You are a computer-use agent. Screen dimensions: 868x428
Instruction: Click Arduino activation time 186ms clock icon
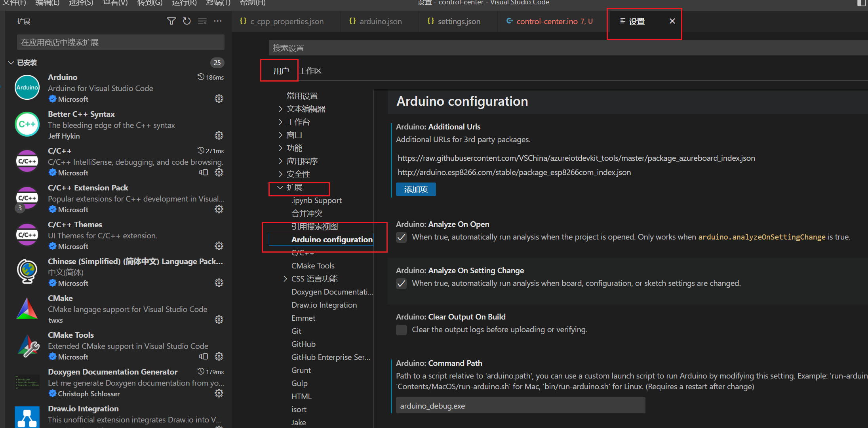pyautogui.click(x=201, y=77)
